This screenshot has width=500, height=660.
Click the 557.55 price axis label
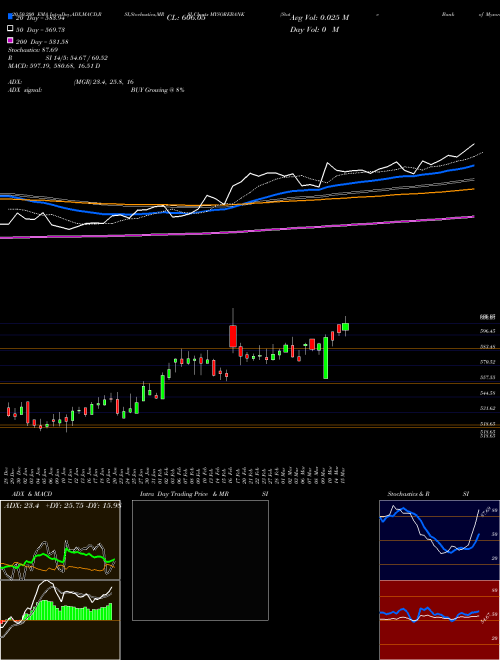pos(487,378)
